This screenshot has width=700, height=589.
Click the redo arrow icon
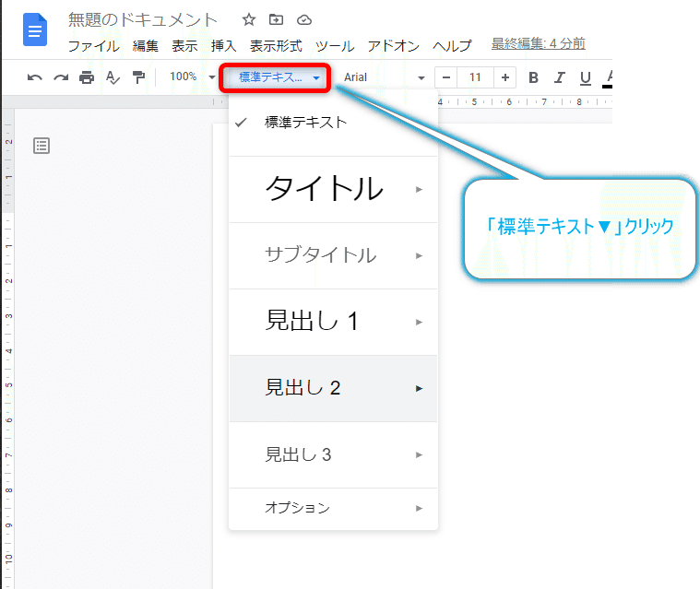pyautogui.click(x=61, y=77)
